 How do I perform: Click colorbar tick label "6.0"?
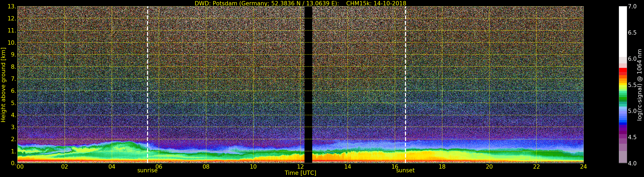click(632, 59)
